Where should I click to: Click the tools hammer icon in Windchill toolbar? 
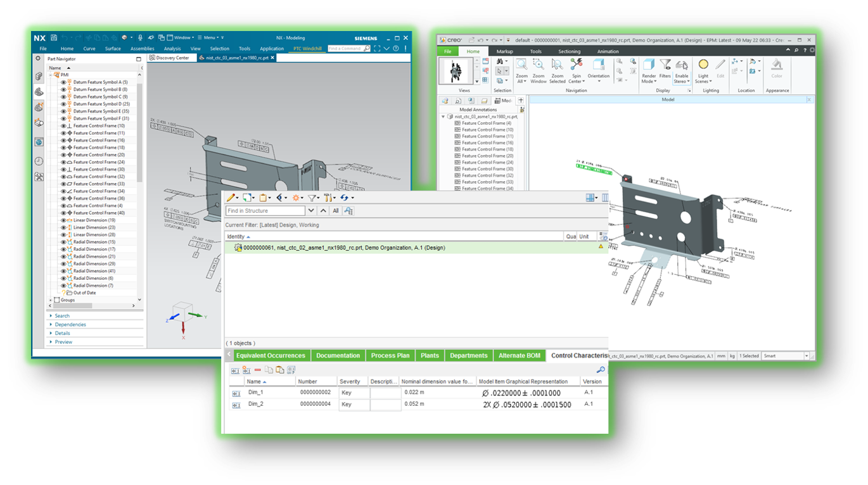328,198
